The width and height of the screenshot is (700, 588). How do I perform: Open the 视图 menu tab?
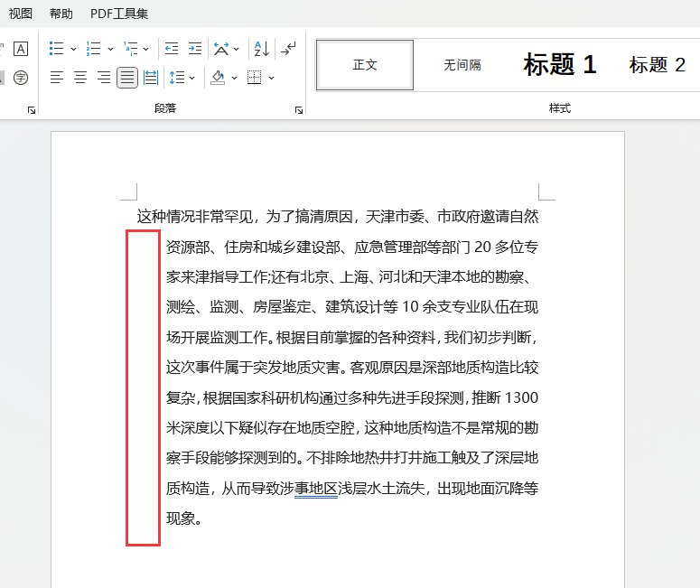[21, 14]
